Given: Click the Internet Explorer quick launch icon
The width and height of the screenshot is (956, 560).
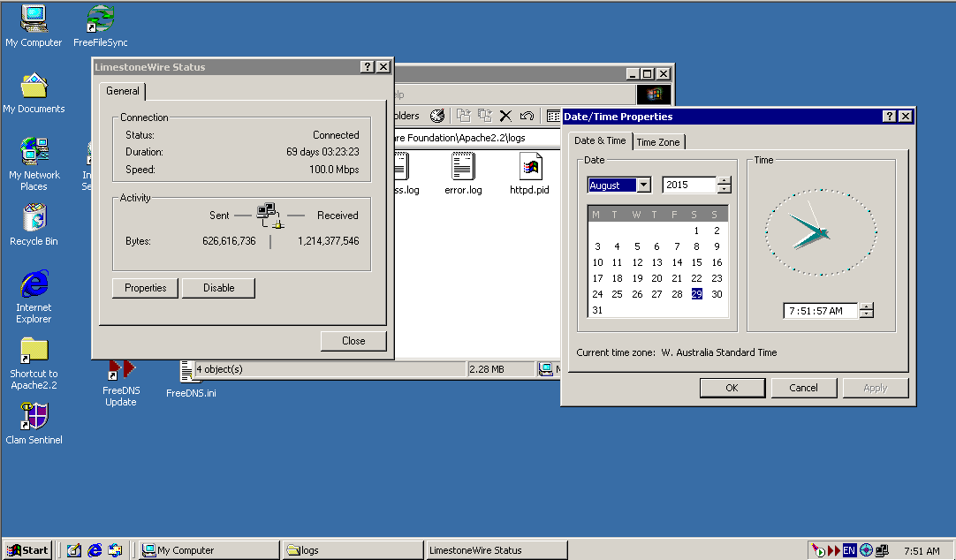Looking at the screenshot, I should coord(95,550).
